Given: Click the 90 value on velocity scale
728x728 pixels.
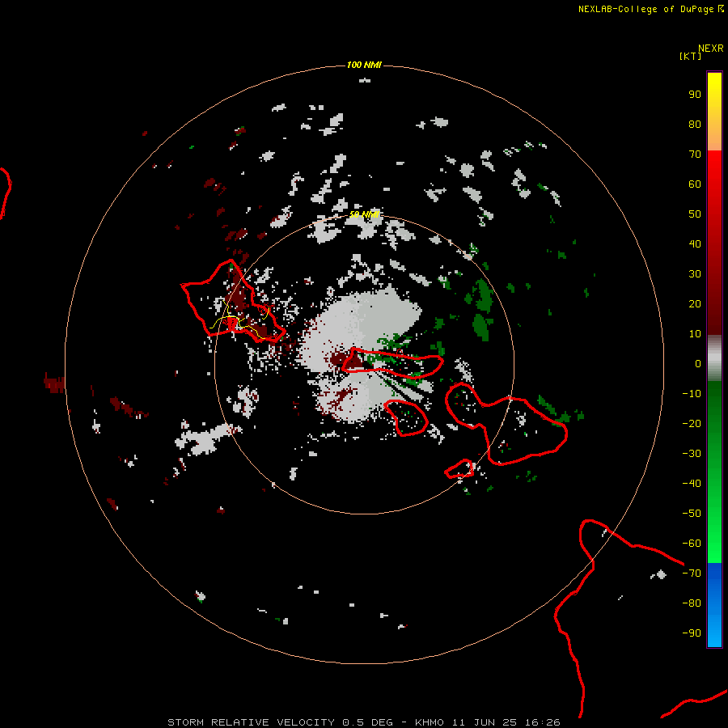Looking at the screenshot, I should click(x=695, y=95).
